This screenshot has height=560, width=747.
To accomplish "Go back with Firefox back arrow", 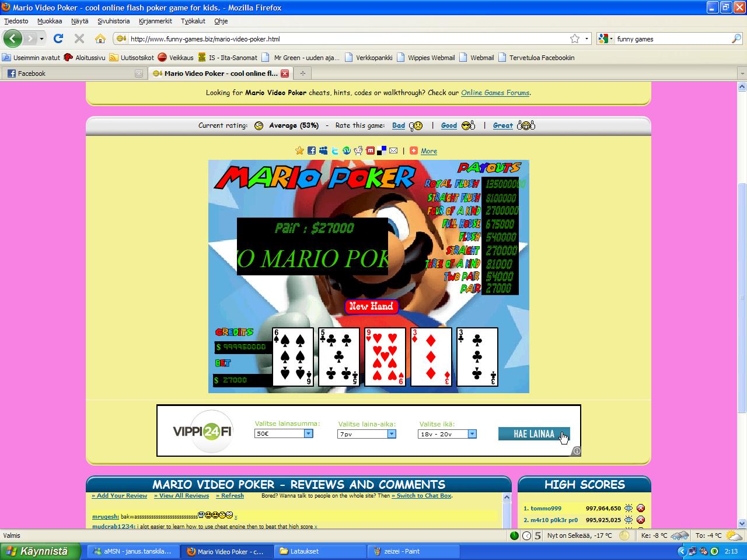I will [x=13, y=38].
